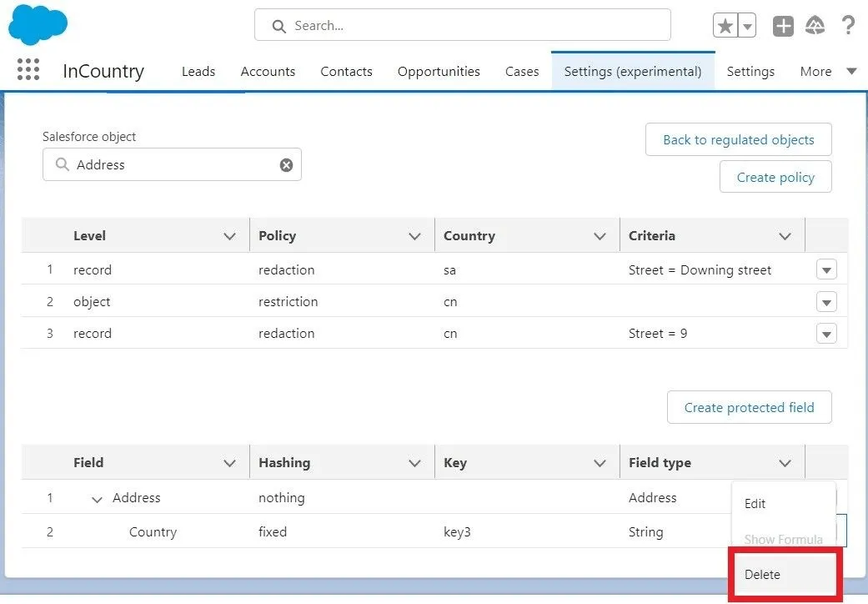Open the global actions plus icon
Image resolution: width=868 pixels, height=604 pixels.
pyautogui.click(x=783, y=26)
